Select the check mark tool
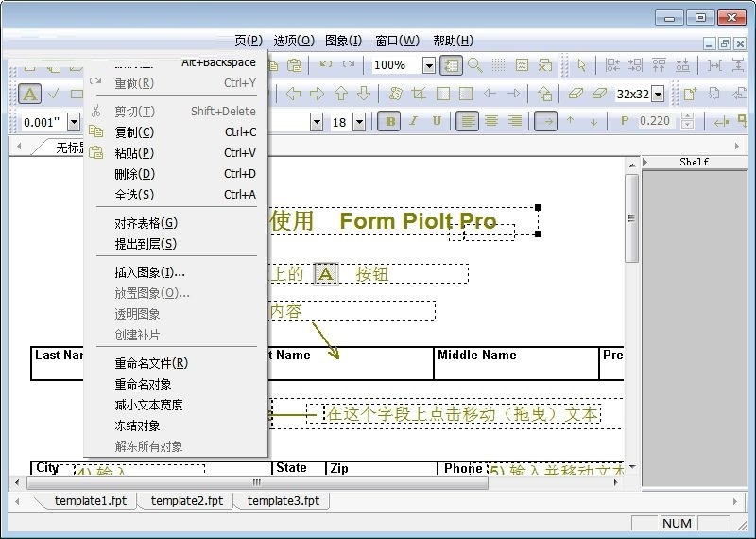Screen dimensions: 756x539 pyautogui.click(x=54, y=94)
